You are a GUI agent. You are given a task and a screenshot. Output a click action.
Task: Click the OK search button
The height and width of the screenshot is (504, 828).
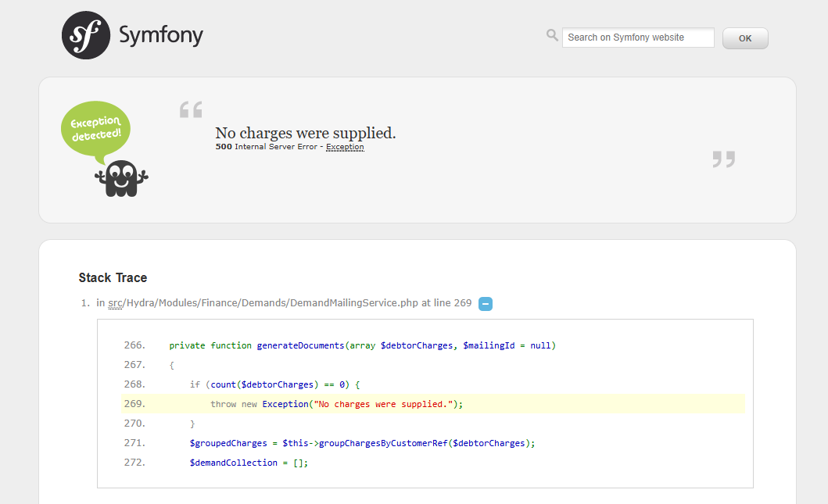coord(745,38)
